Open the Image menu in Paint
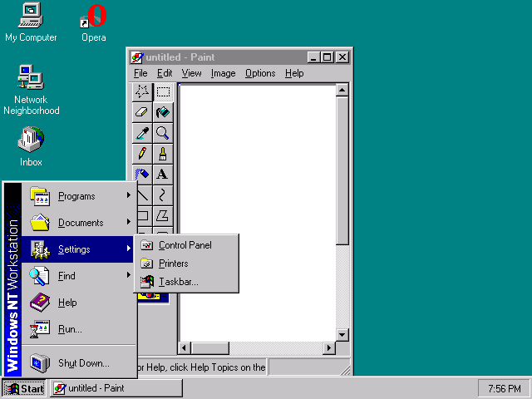Viewport: 532px width, 399px height. point(223,73)
